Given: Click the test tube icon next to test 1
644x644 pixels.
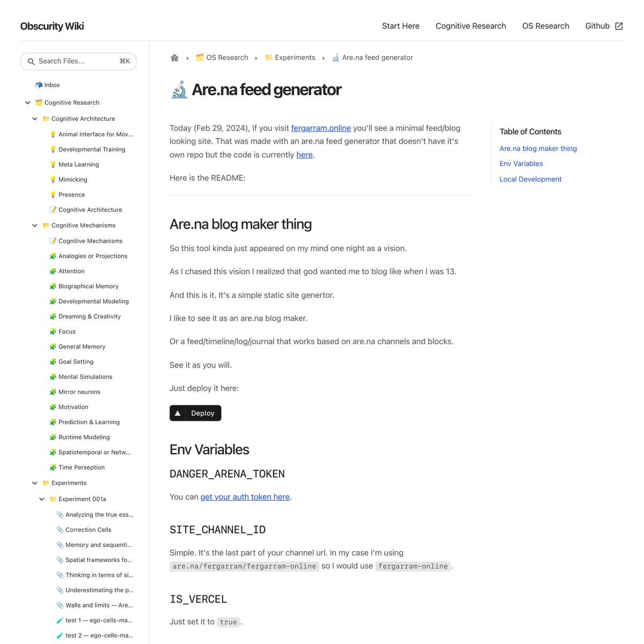Looking at the screenshot, I should [x=60, y=620].
